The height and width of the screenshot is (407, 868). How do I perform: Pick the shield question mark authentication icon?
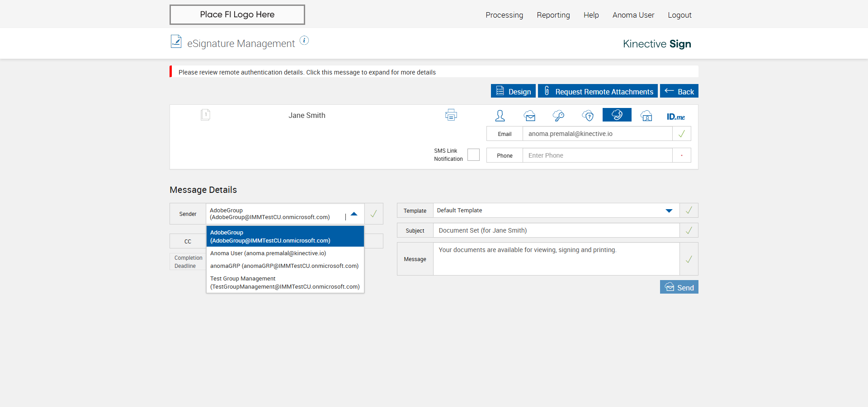pyautogui.click(x=588, y=116)
